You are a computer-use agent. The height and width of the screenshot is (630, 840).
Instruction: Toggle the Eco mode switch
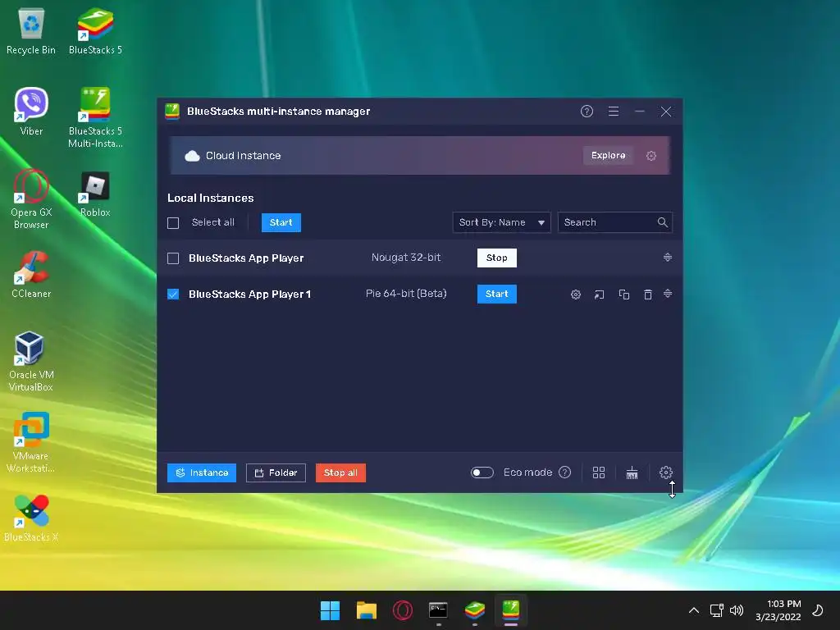[482, 472]
